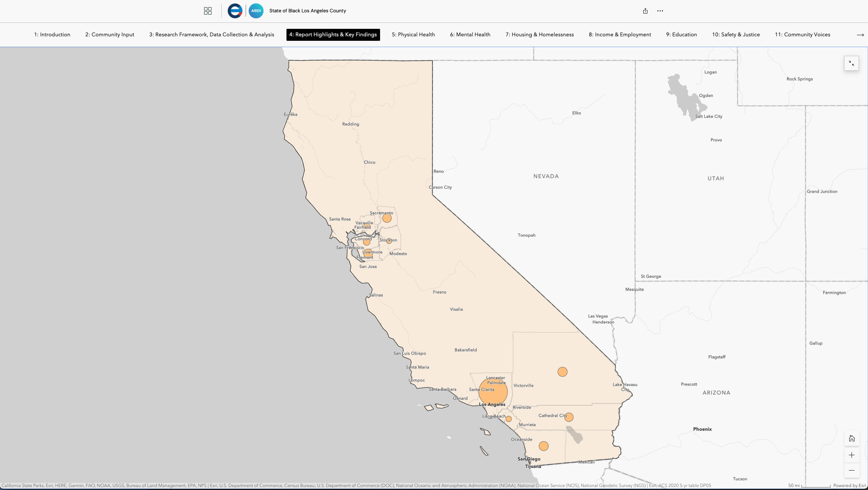The height and width of the screenshot is (490, 868).
Task: Click the Esri logo in the header
Action: [x=235, y=11]
